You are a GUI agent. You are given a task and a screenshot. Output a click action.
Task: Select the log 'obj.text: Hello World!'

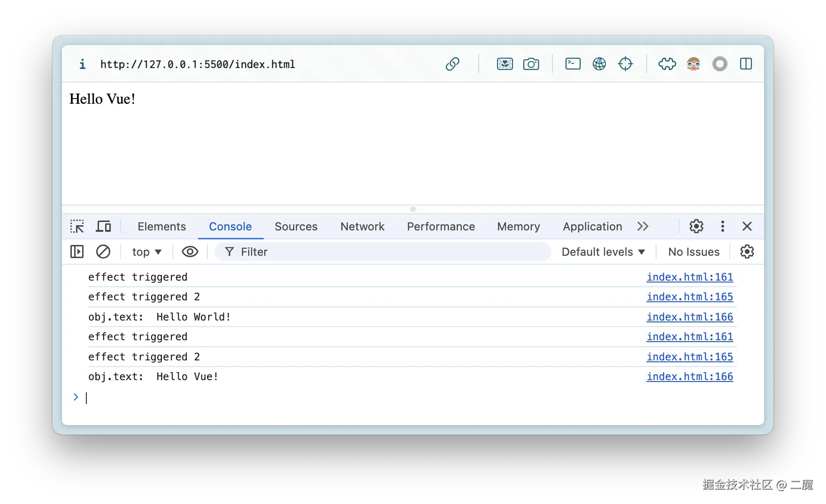pyautogui.click(x=160, y=317)
